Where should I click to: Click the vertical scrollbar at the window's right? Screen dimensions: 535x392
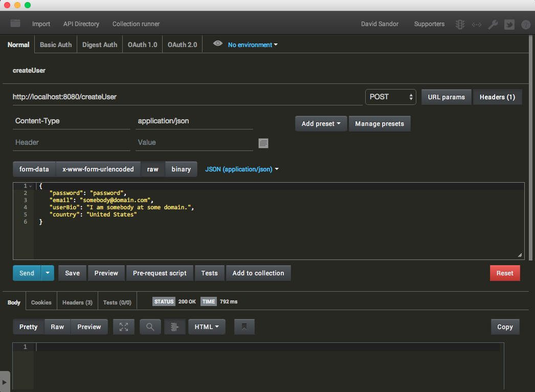[530, 147]
